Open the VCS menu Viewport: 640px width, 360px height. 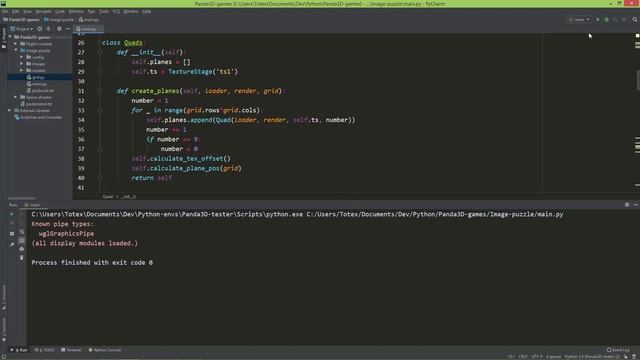[116, 11]
